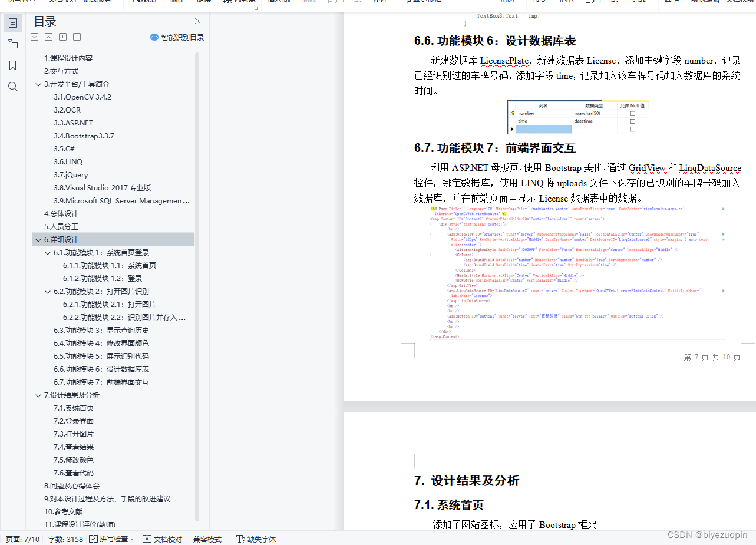Image resolution: width=756 pixels, height=545 pixels.
Task: Collapse 6.1.功能模块 1 subsection
Action: 48,253
